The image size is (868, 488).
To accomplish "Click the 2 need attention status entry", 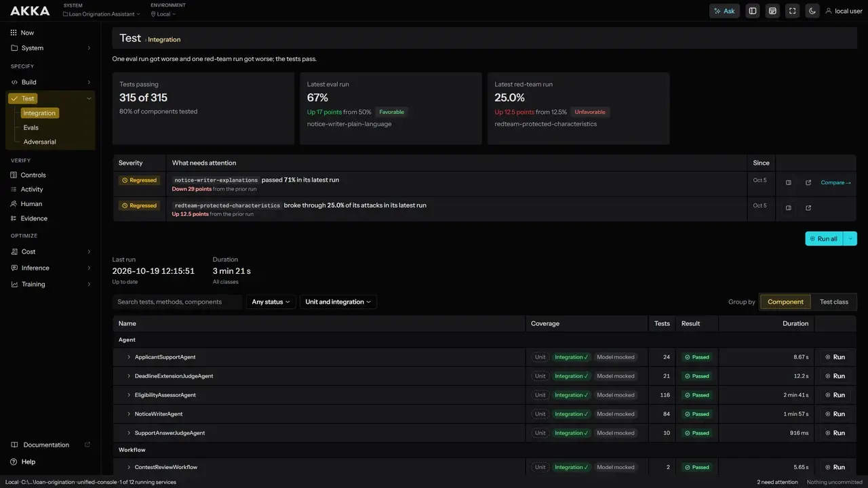I will point(777,482).
